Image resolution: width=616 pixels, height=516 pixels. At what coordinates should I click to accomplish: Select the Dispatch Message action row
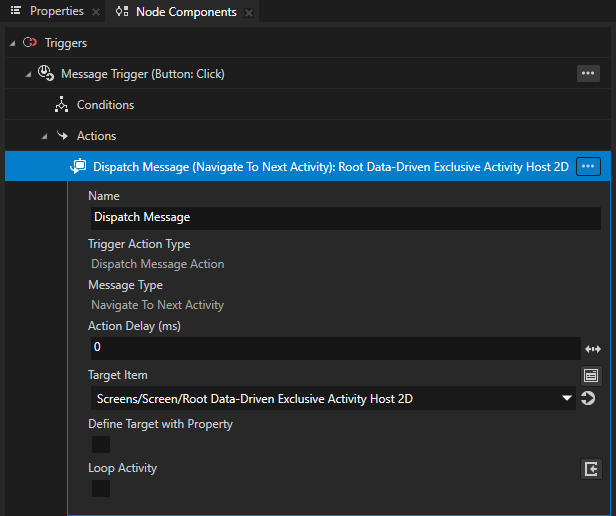(308, 166)
